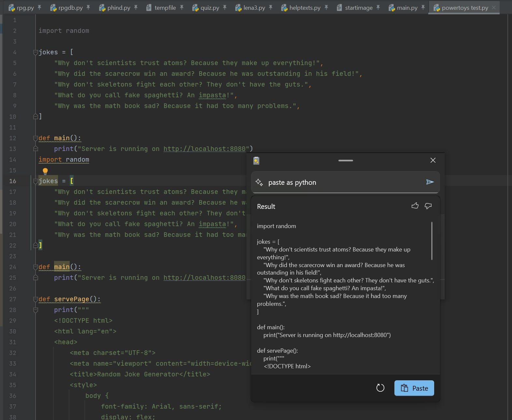
Task: Toggle the pin on rpg.py tab
Action: pyautogui.click(x=39, y=7)
